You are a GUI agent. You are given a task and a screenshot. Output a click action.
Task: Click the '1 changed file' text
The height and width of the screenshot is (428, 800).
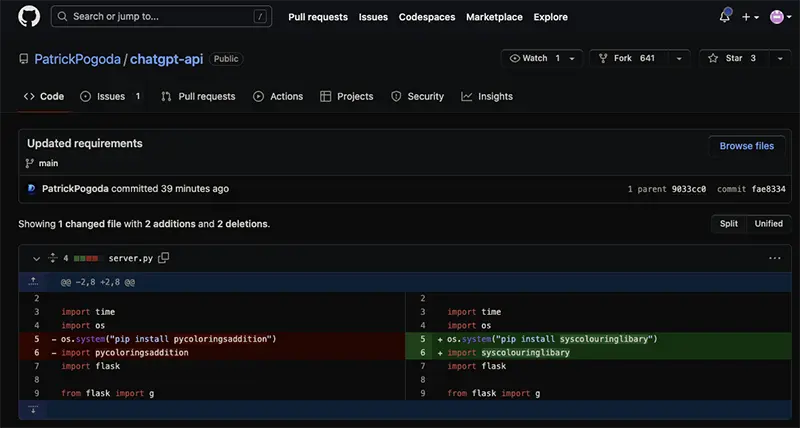89,224
